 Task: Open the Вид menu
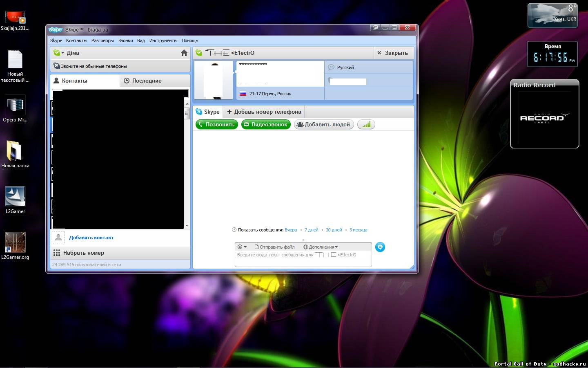141,40
